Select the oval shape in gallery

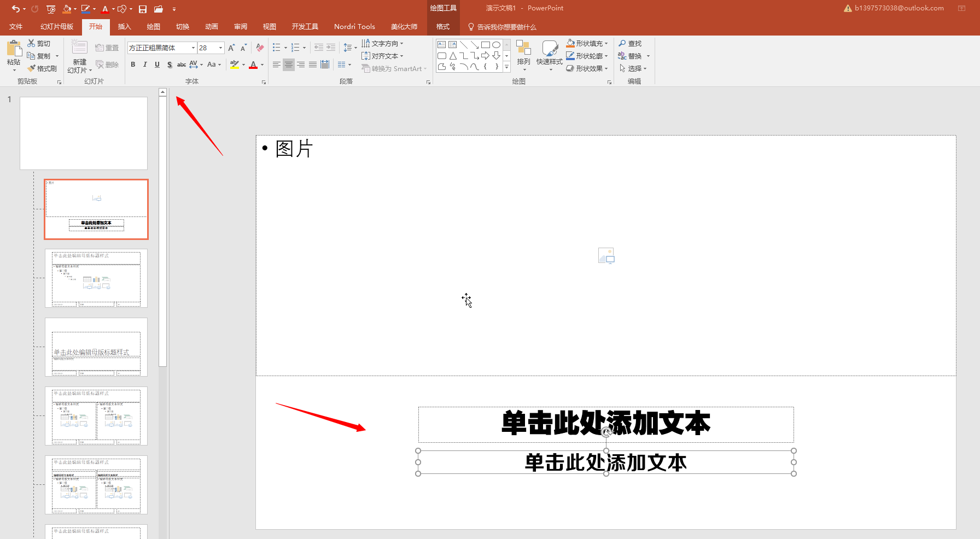pyautogui.click(x=496, y=45)
